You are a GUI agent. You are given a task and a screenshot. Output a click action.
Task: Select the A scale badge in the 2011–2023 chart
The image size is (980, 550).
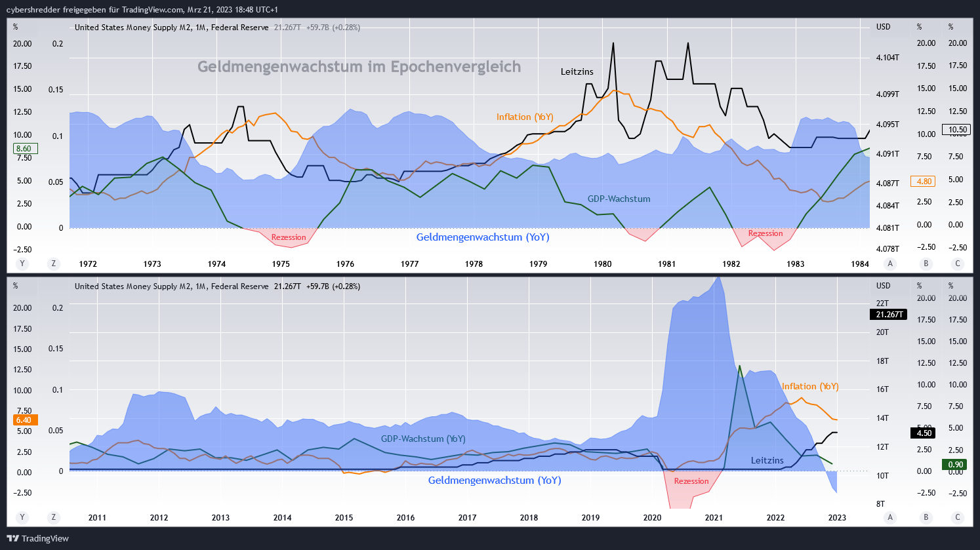[x=890, y=517]
